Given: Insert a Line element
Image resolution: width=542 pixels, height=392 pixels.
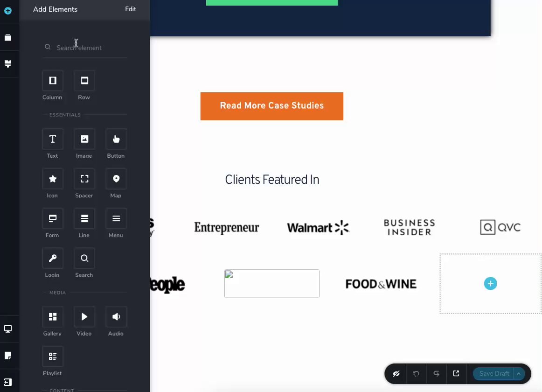Looking at the screenshot, I should 84,219.
